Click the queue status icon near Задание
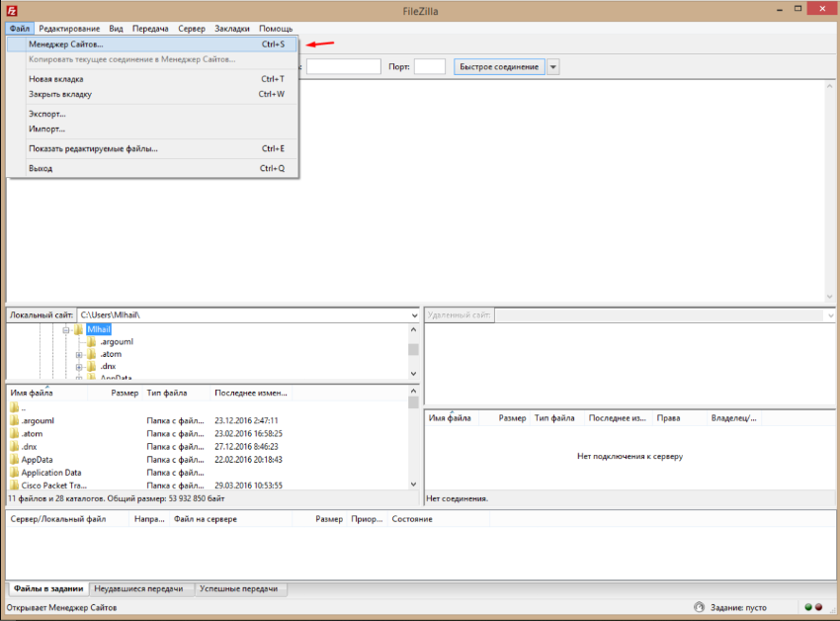 699,607
